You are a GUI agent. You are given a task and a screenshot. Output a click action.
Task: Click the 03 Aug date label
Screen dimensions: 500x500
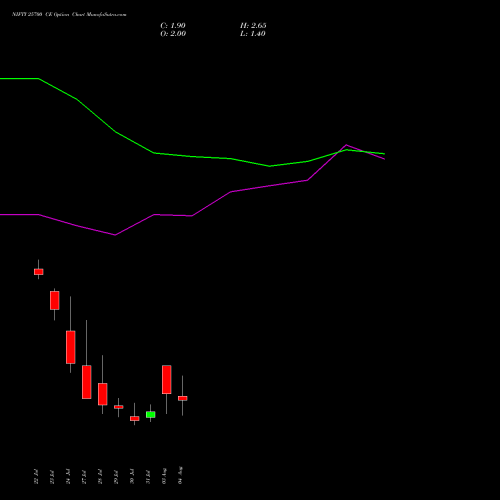(x=164, y=476)
